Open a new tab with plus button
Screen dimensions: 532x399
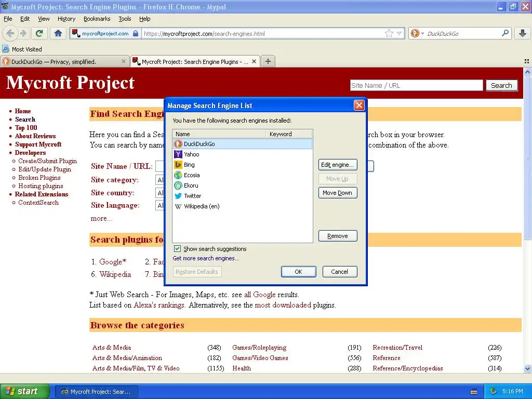[268, 61]
